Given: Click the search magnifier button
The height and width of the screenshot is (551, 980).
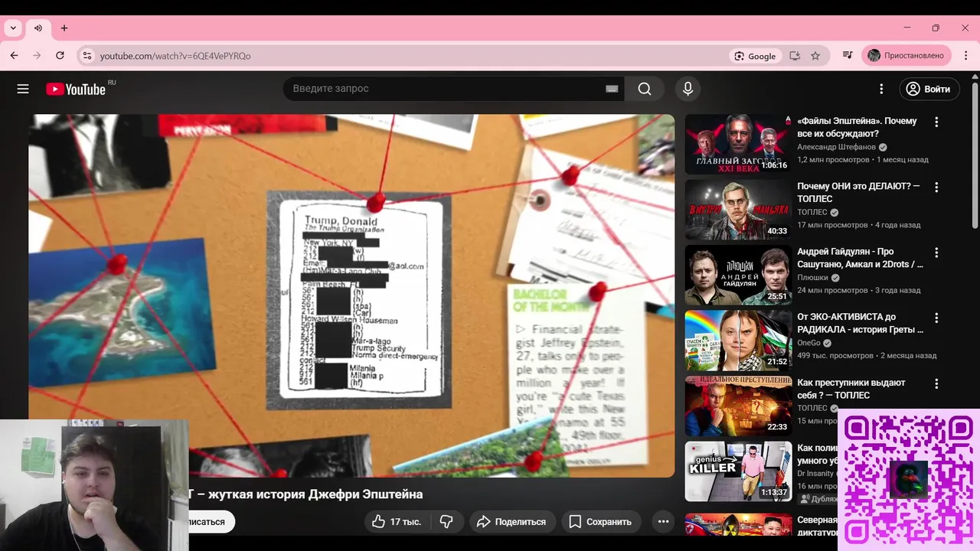Looking at the screenshot, I should (x=645, y=89).
